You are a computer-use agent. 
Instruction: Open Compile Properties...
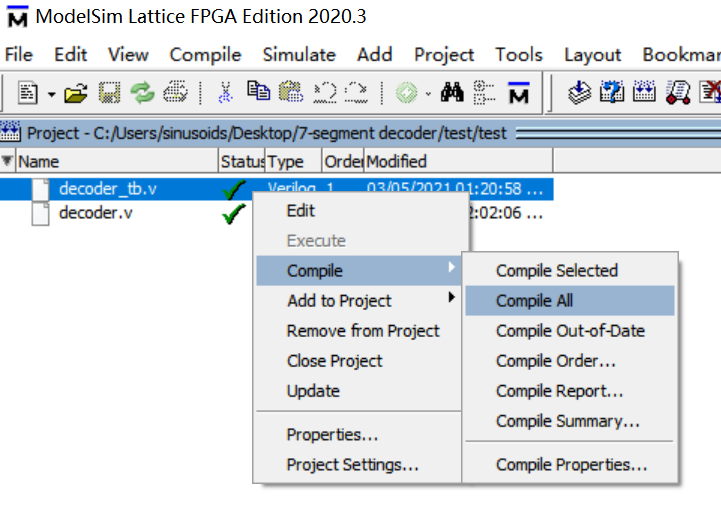click(x=570, y=465)
